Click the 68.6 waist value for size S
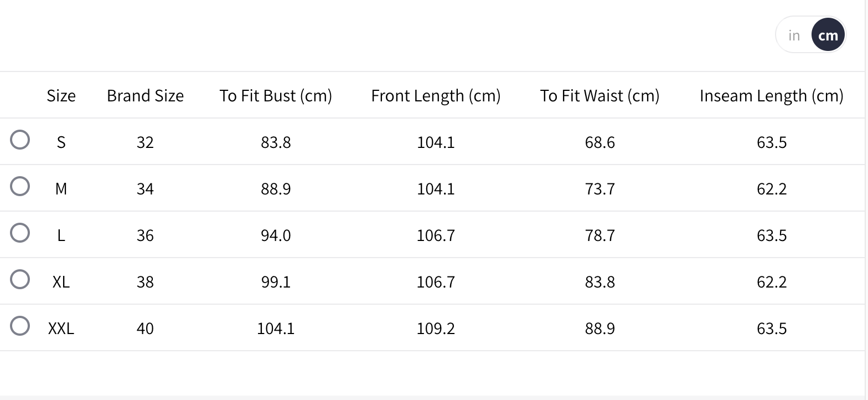Image resolution: width=868 pixels, height=400 pixels. [600, 142]
